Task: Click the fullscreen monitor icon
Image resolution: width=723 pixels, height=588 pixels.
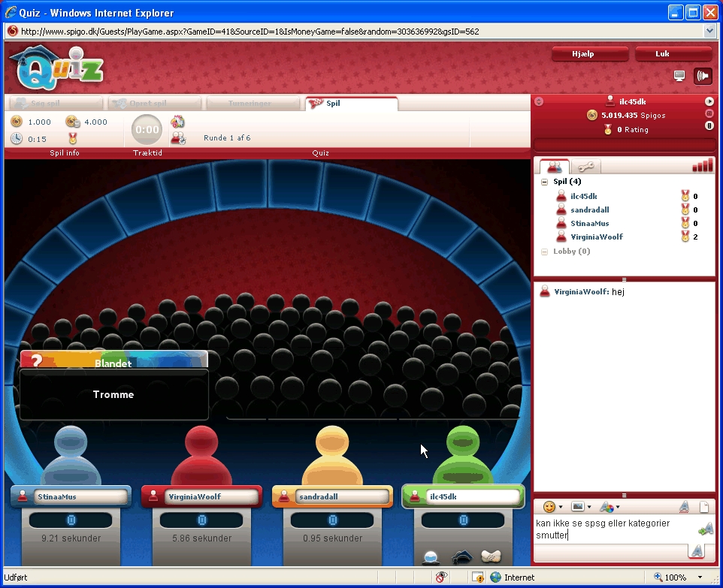Action: point(679,75)
